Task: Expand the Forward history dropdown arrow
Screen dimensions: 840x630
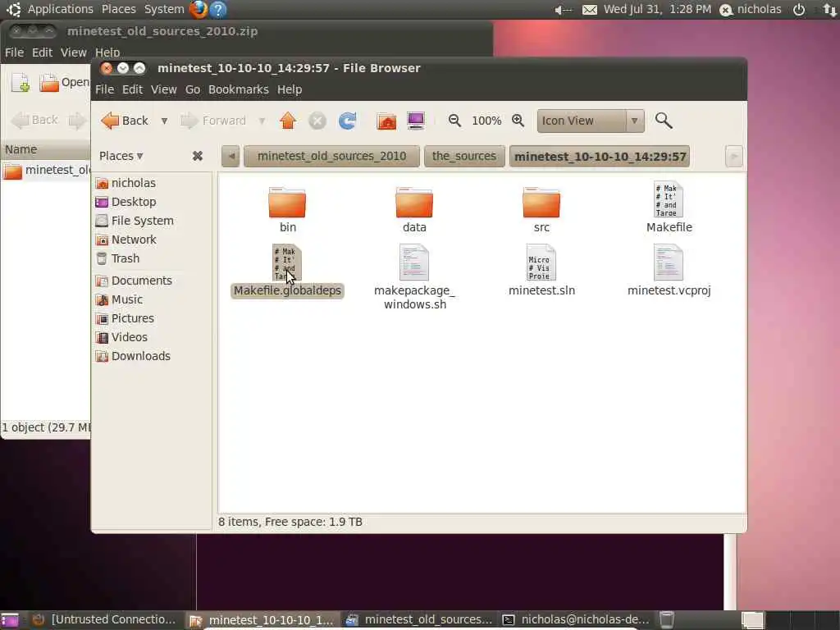Action: (262, 121)
